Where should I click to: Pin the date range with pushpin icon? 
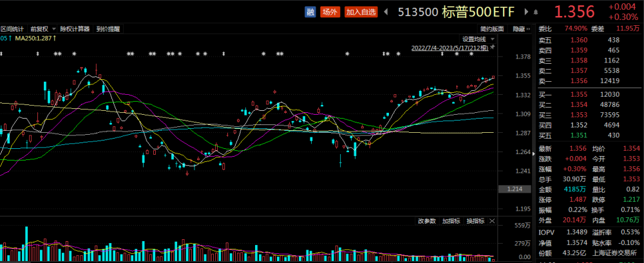[491, 48]
